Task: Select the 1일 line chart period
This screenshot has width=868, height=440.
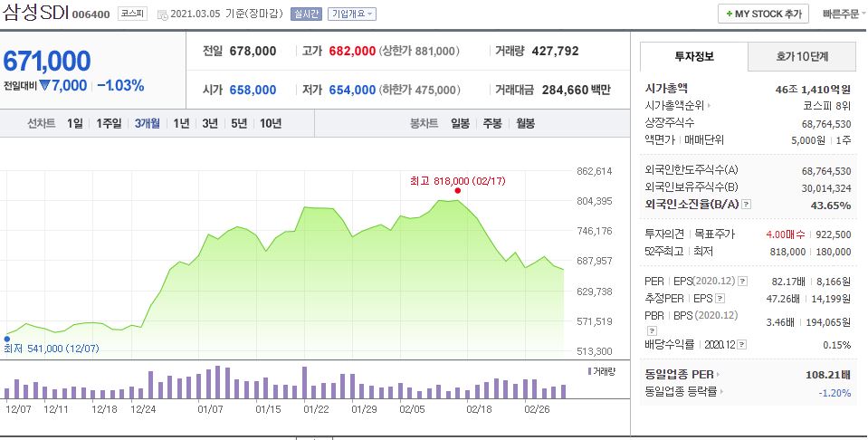Action: coord(75,123)
